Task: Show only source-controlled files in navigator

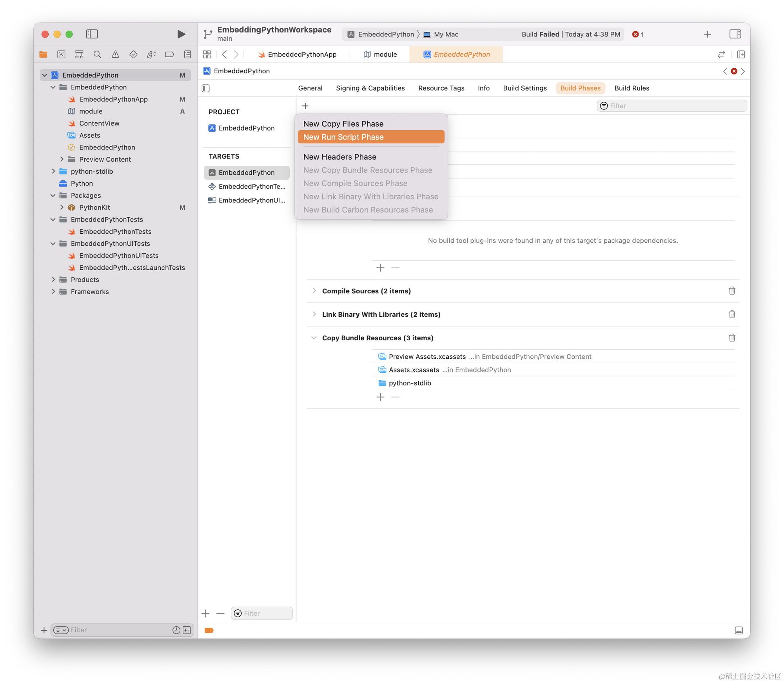Action: pos(187,630)
